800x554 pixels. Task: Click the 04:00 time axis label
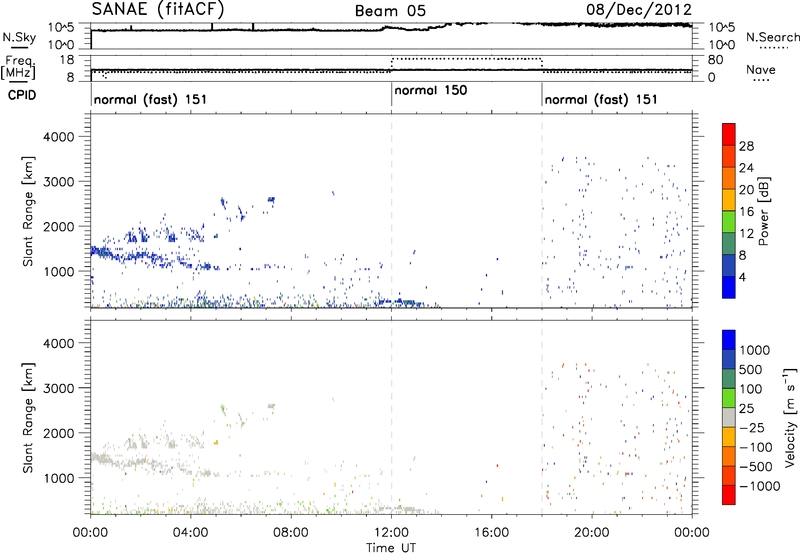pyautogui.click(x=191, y=533)
